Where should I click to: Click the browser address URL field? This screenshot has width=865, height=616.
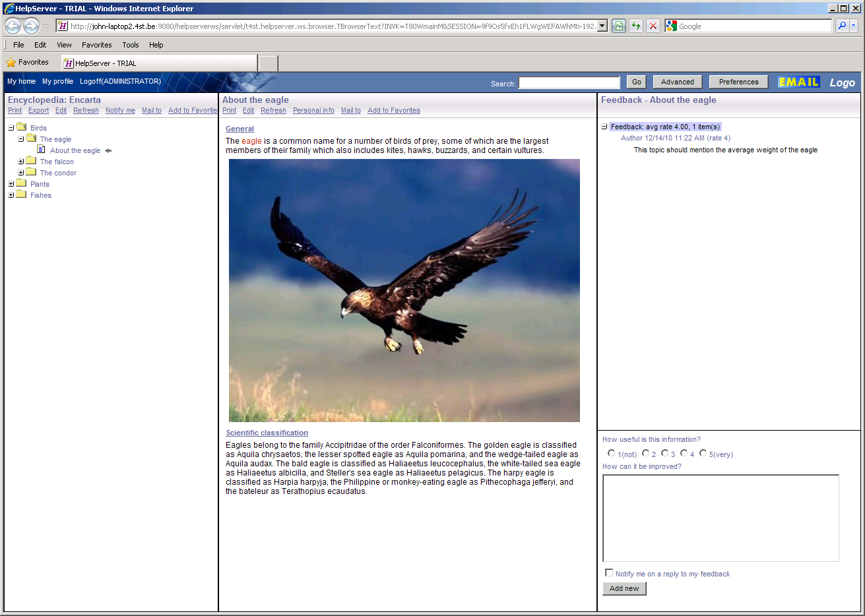point(333,26)
